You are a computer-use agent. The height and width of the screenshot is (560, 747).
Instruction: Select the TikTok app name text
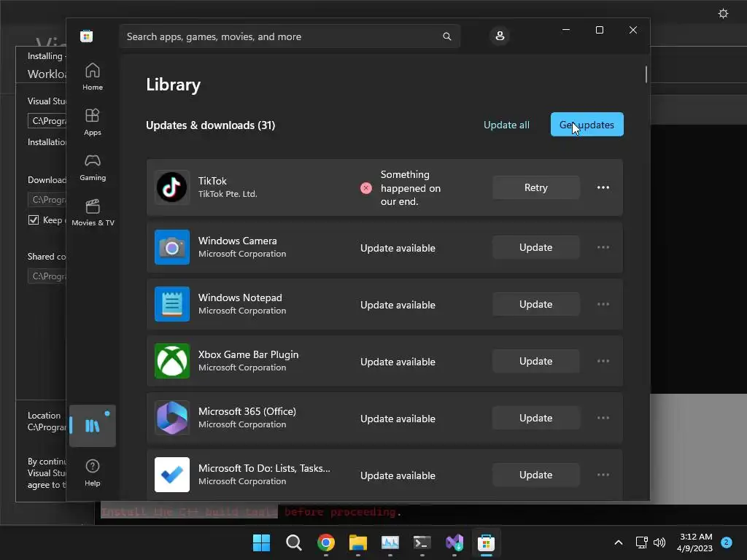coord(212,181)
